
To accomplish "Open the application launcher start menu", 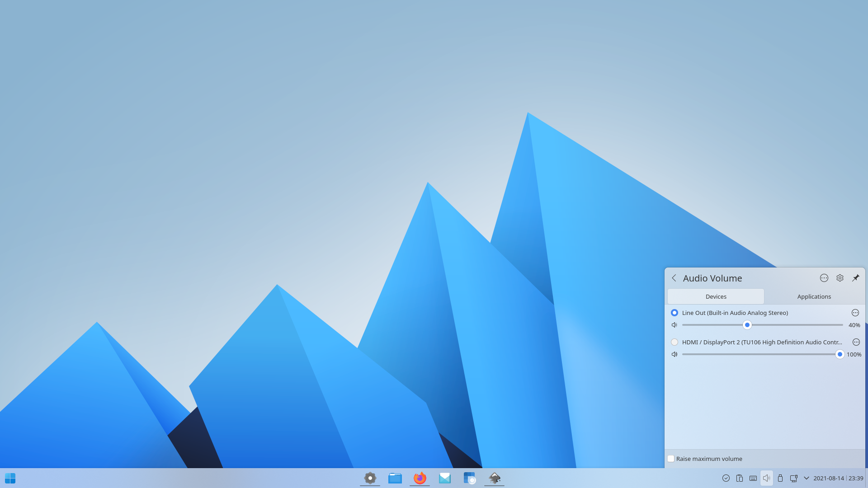I will pyautogui.click(x=10, y=478).
